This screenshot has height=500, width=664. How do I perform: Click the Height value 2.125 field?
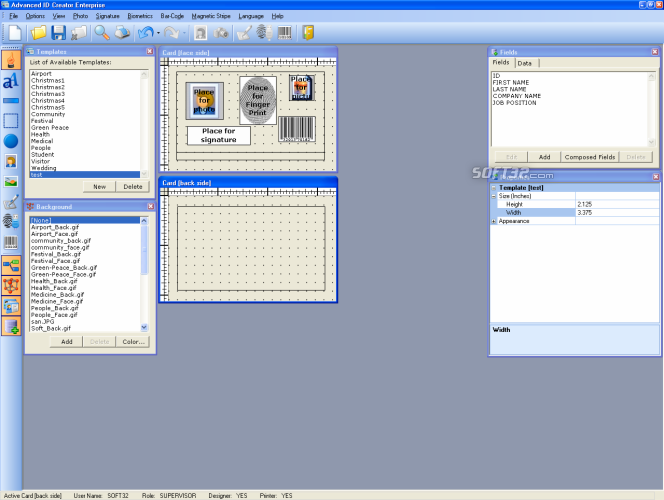617,204
